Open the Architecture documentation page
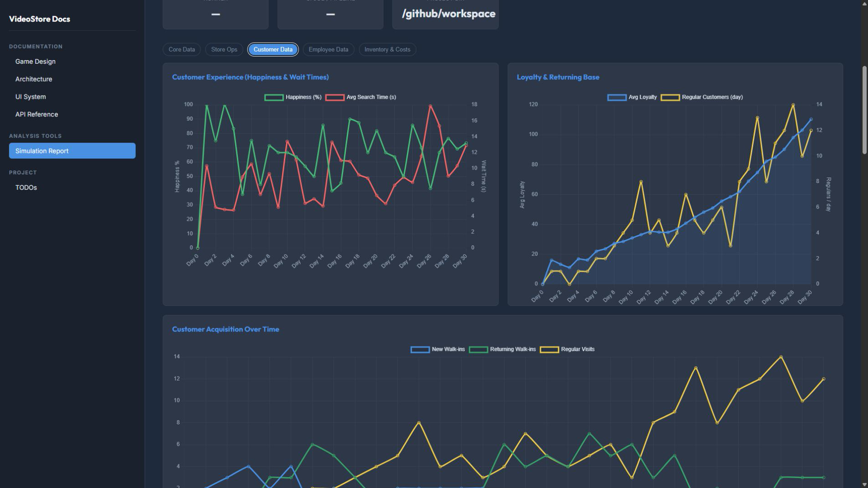This screenshot has width=868, height=488. point(33,79)
